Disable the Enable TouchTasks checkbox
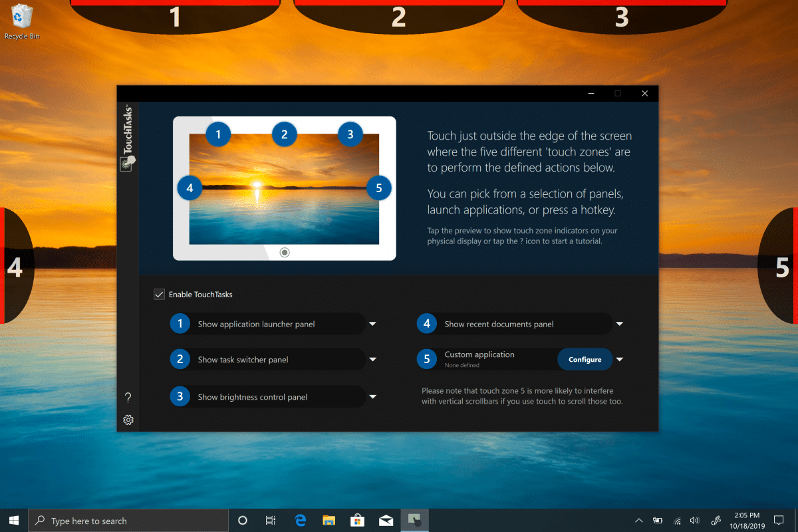798x532 pixels. (x=159, y=294)
